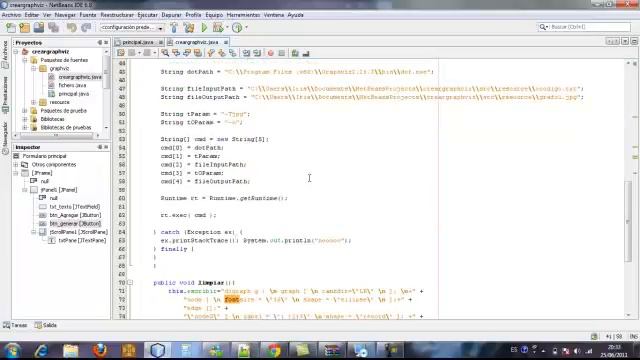The image size is (640, 360).
Task: Click the Save All toolbar icon
Action: [x=53, y=27]
